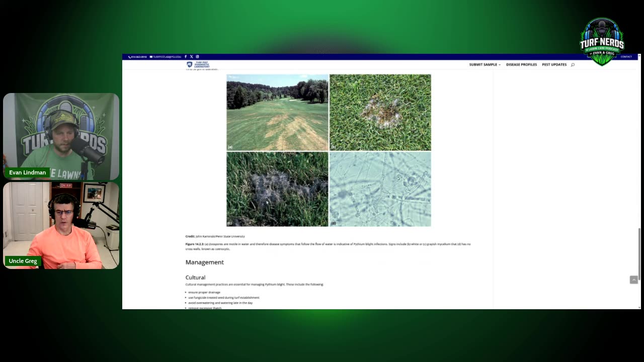The height and width of the screenshot is (362, 644).
Task: Click Uncle Greg's webcam feed
Action: [61, 226]
